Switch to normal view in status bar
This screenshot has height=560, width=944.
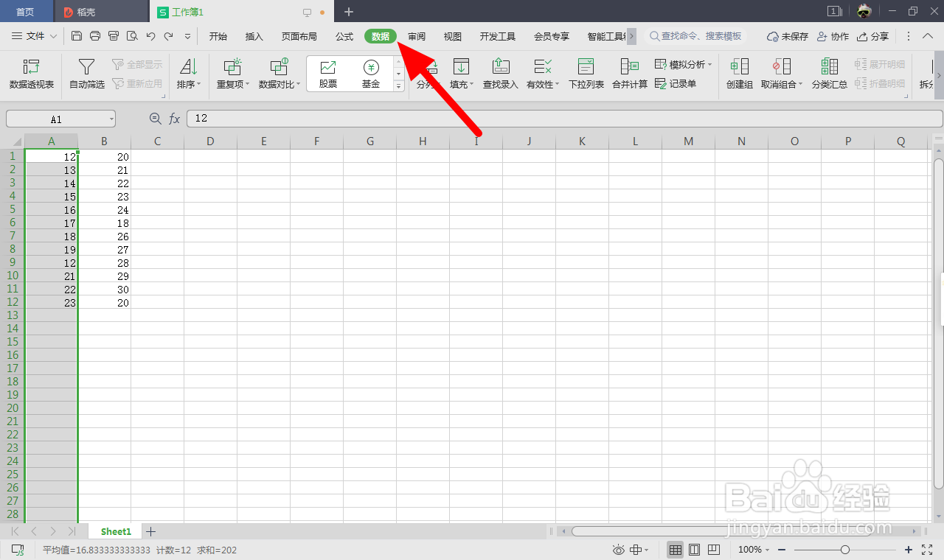coord(675,550)
